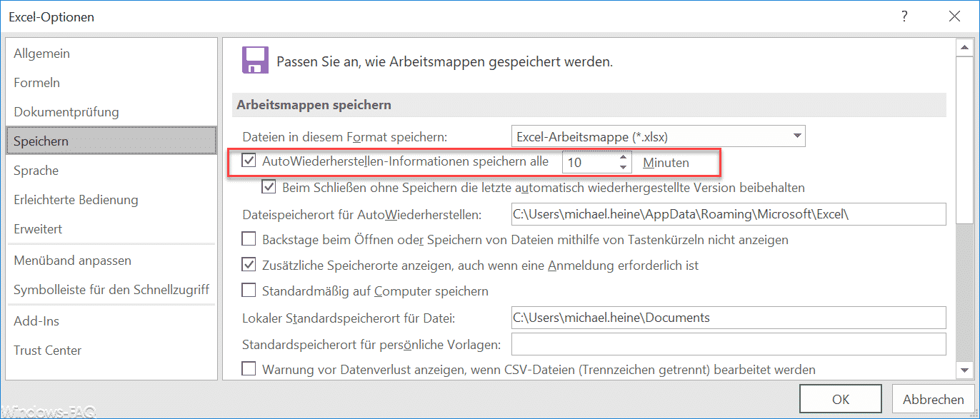
Task: Open Menüband anpassen
Action: (111, 261)
